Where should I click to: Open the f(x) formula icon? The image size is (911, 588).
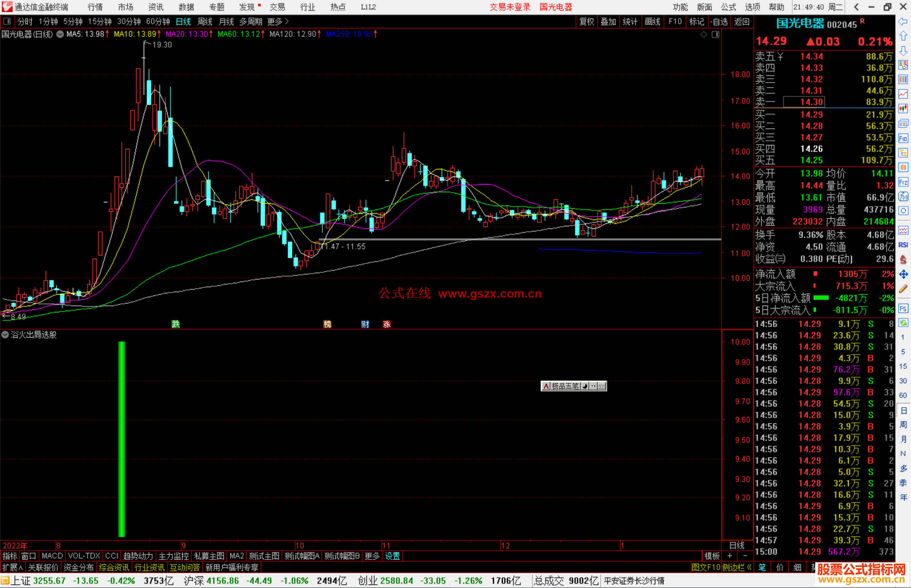[903, 196]
